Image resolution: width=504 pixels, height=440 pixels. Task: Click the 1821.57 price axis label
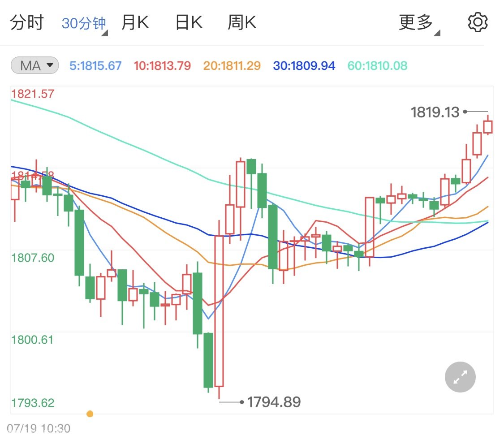click(x=33, y=94)
